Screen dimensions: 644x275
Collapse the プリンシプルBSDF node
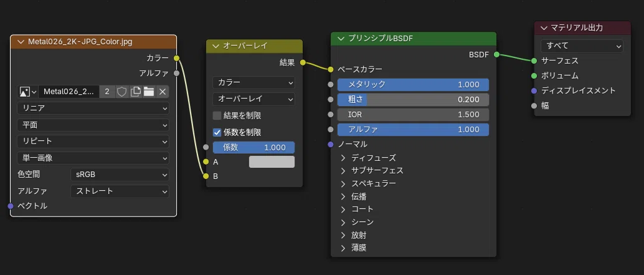pos(341,39)
